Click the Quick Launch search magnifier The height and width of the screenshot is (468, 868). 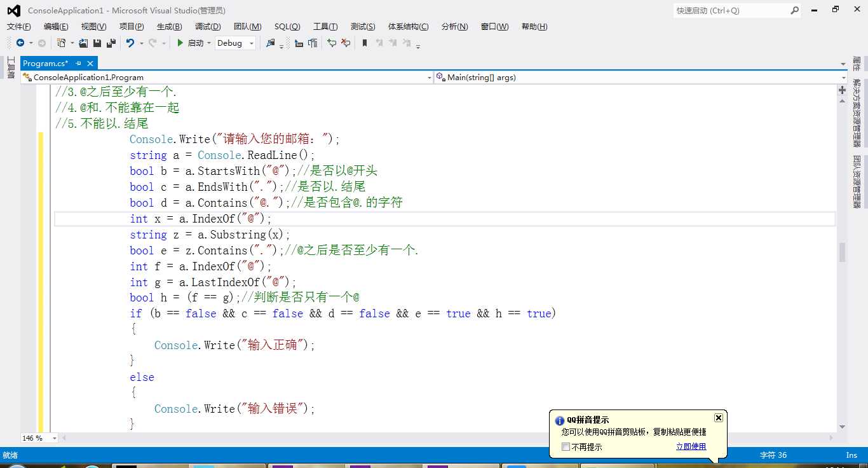click(794, 10)
